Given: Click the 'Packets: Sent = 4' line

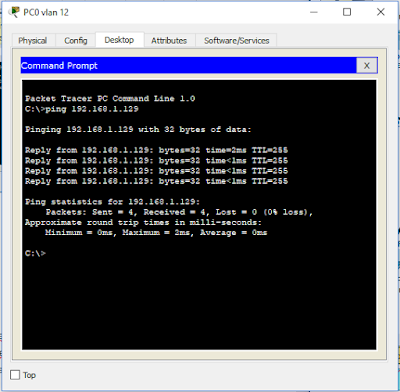Looking at the screenshot, I should point(179,212).
